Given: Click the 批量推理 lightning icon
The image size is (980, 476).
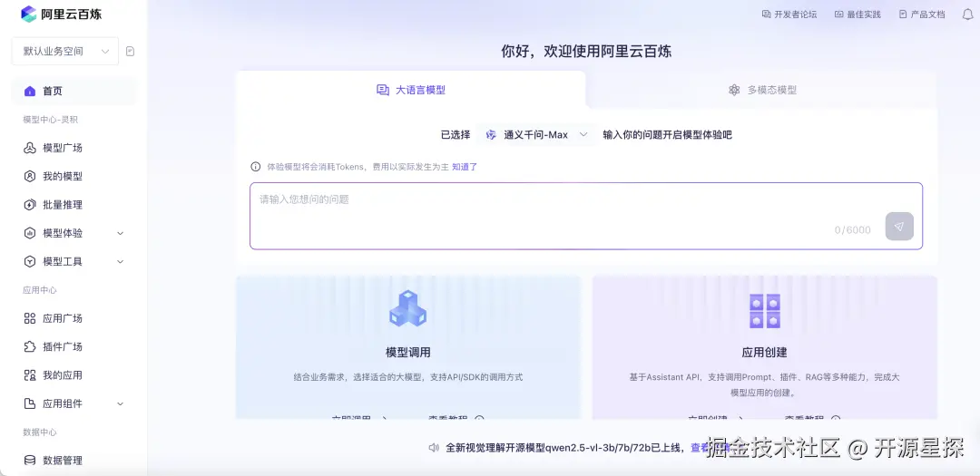Looking at the screenshot, I should pyautogui.click(x=29, y=205).
